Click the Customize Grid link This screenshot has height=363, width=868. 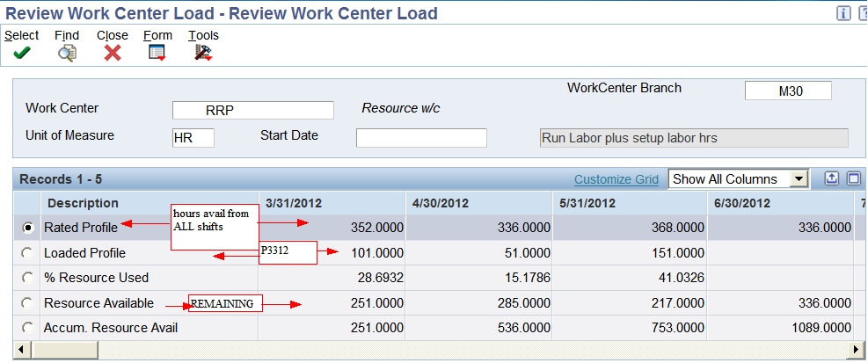point(616,179)
